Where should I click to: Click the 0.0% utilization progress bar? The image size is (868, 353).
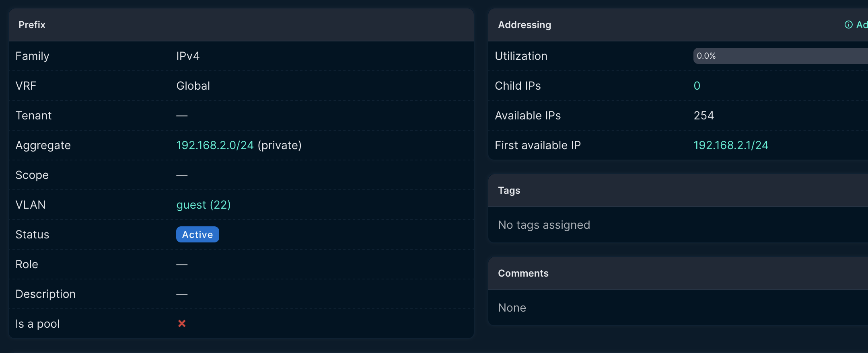click(x=780, y=56)
